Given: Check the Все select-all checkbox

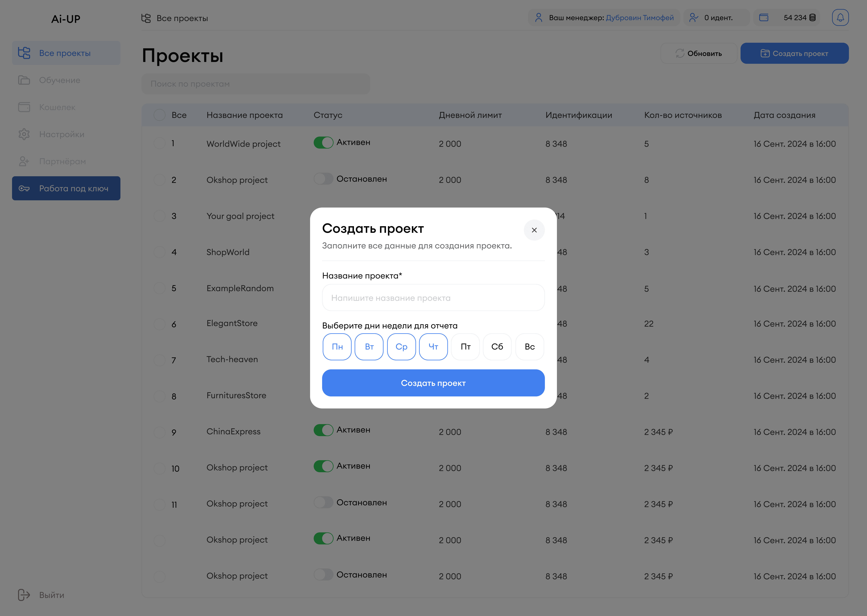Looking at the screenshot, I should (159, 115).
